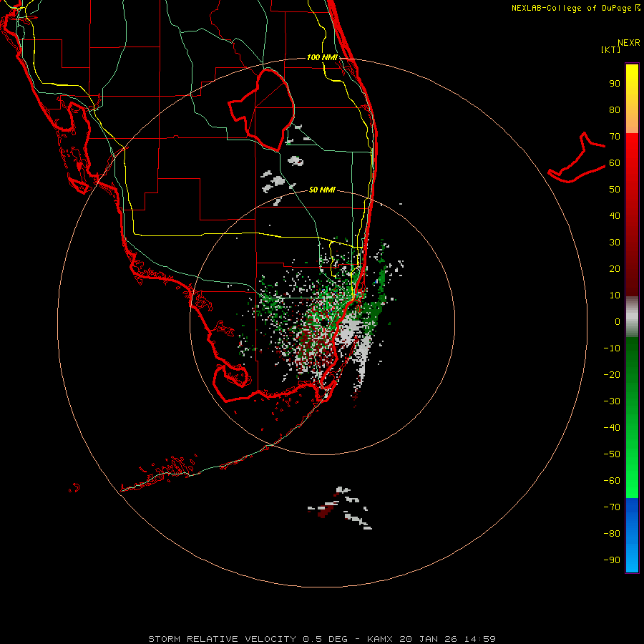Click the 0 knot scale value
Image resolution: width=644 pixels, height=644 pixels.
click(x=618, y=321)
